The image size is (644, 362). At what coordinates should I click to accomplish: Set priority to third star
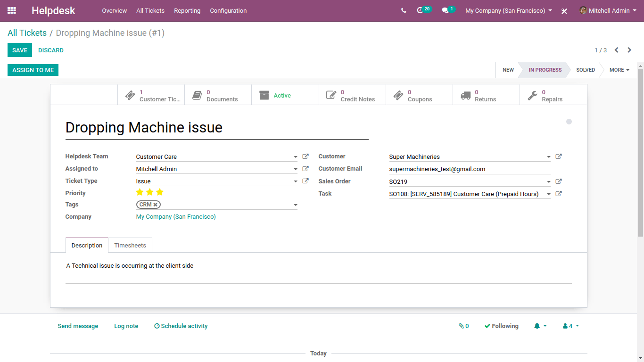point(160,192)
